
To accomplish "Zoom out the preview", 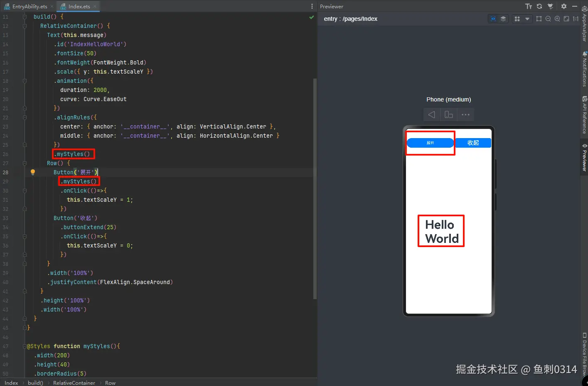I will coord(548,19).
